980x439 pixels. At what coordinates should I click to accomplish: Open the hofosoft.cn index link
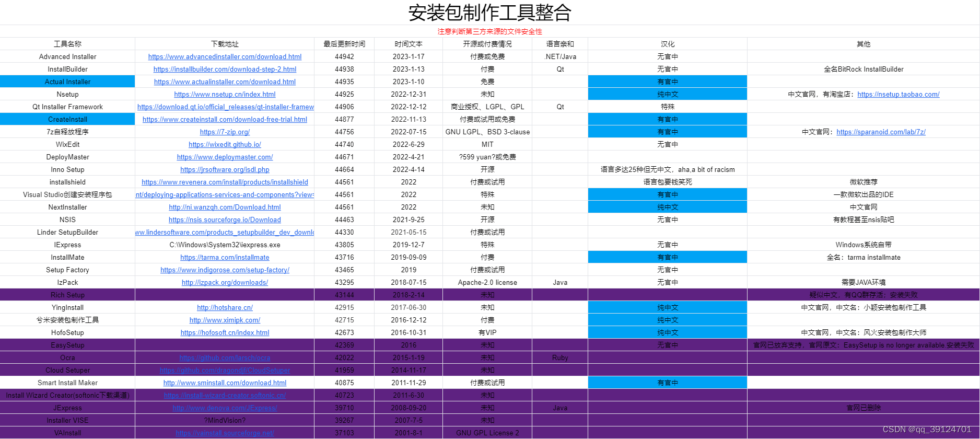coord(225,332)
